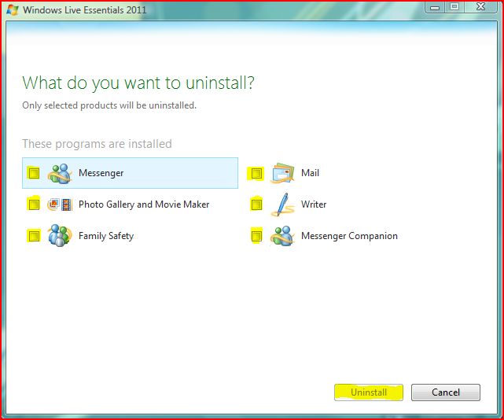Minimize the Windows Live Essentials window
Image resolution: width=504 pixels, height=420 pixels.
coord(435,7)
